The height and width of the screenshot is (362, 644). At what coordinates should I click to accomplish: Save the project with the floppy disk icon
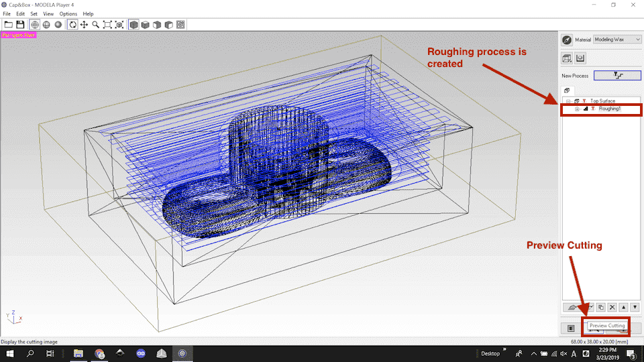tap(20, 25)
